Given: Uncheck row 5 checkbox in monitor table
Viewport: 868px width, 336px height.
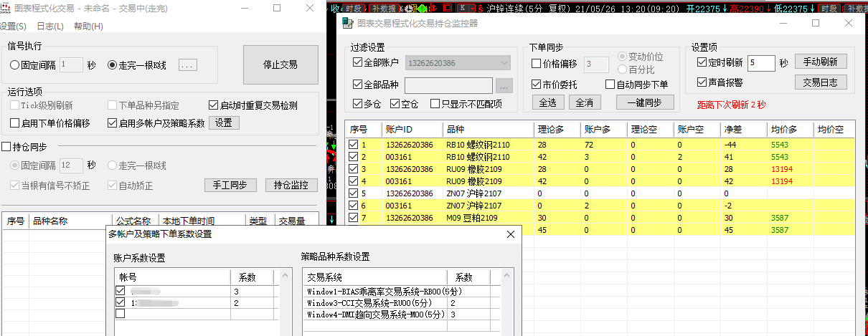Looking at the screenshot, I should [x=353, y=193].
